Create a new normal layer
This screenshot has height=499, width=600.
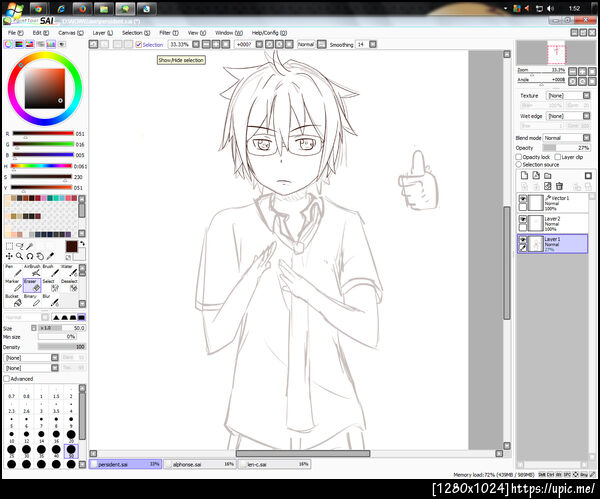[x=524, y=176]
